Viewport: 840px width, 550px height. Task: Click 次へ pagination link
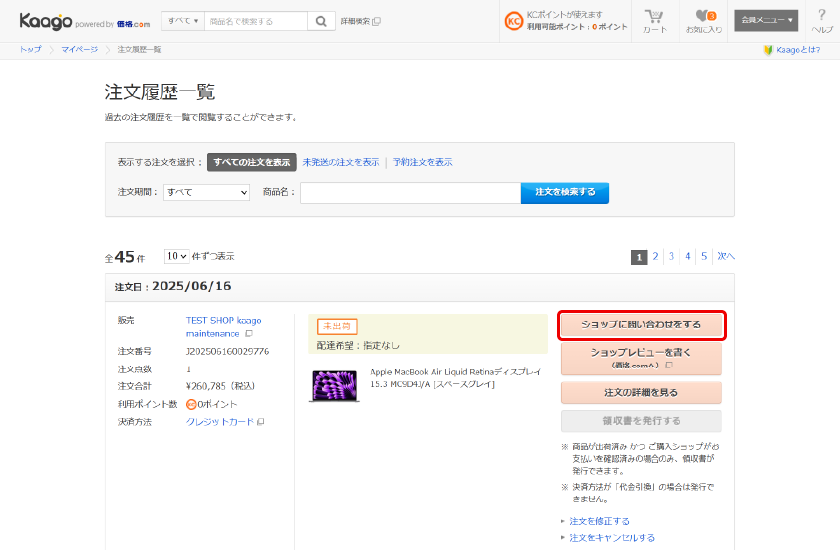[726, 257]
